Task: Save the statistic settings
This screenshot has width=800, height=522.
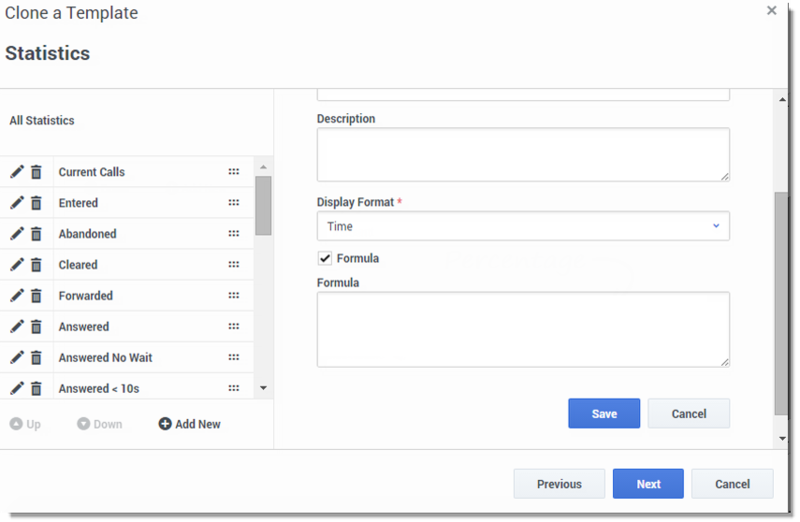Action: (x=604, y=413)
